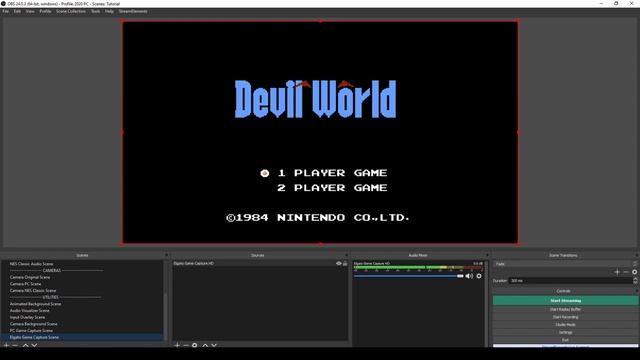Image resolution: width=640 pixels, height=360 pixels.
Task: Open the StreamElements menu
Action: [x=133, y=11]
